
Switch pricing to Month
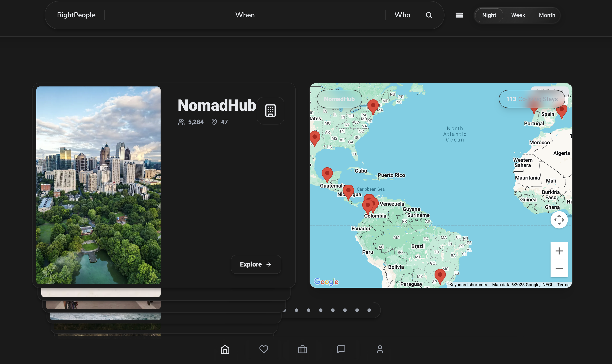(547, 15)
